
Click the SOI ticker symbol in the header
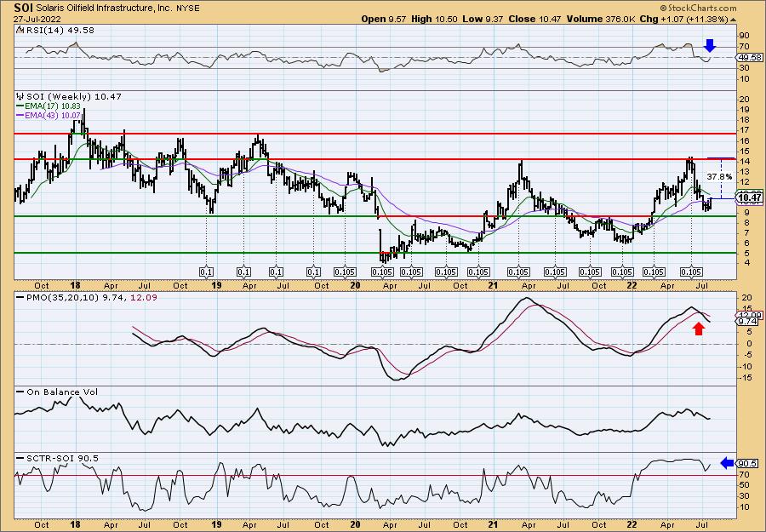point(25,8)
